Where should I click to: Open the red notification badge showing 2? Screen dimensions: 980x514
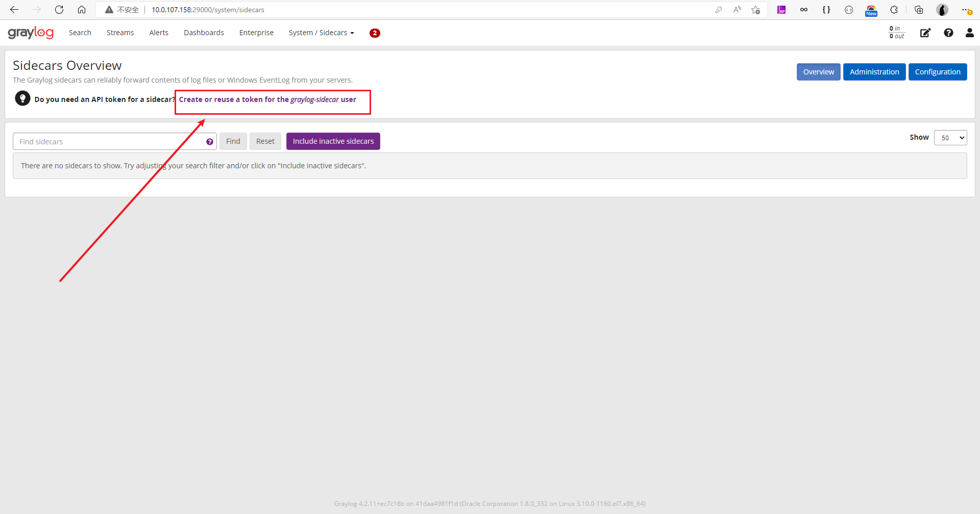click(375, 33)
